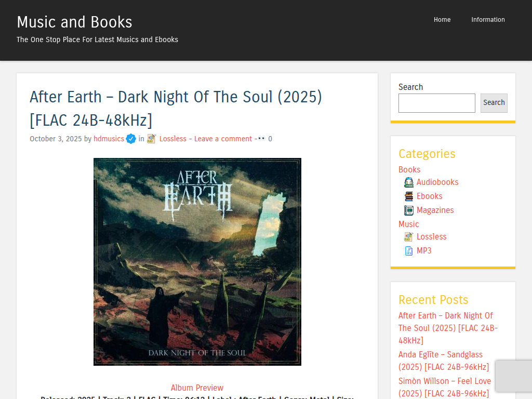
Task: Open the Music category link
Action: (408, 224)
